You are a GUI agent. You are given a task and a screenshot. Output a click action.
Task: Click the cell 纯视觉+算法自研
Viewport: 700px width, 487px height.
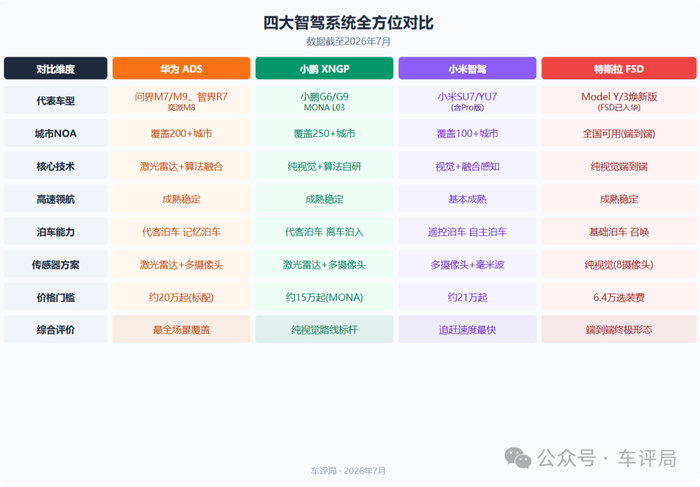point(324,166)
